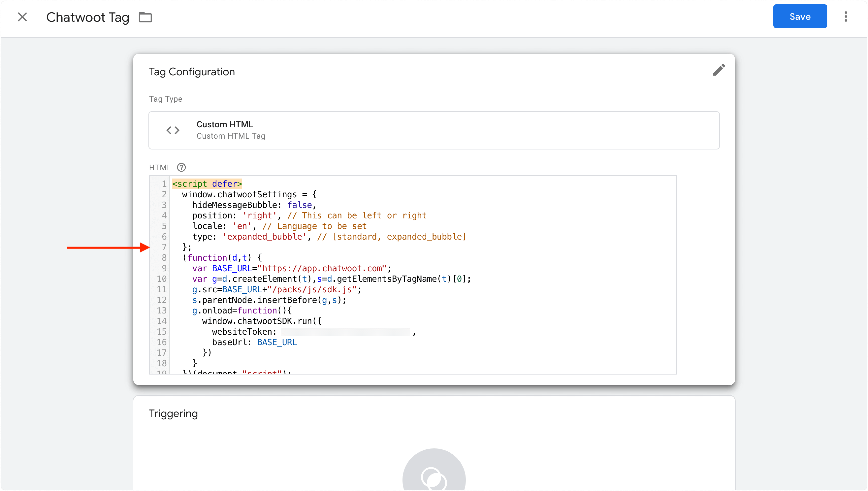Click the (function(d,t) line
Screen dimensions: 868x491
pyautogui.click(x=222, y=258)
